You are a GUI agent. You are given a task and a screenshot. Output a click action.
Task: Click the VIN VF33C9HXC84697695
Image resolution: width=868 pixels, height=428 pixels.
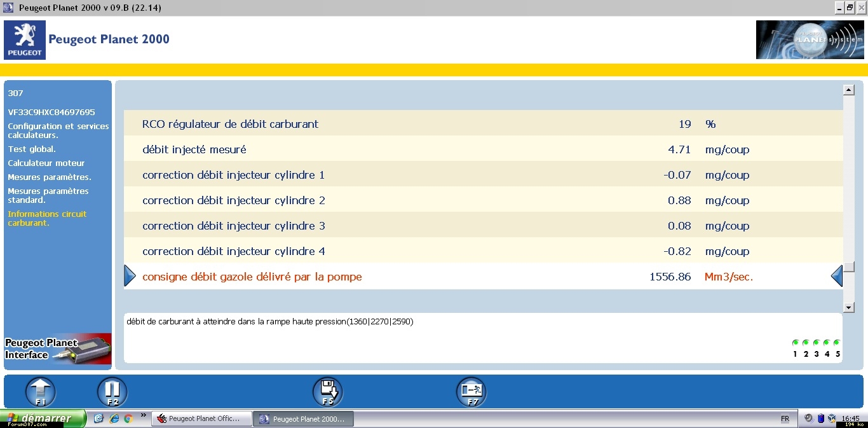tap(51, 112)
